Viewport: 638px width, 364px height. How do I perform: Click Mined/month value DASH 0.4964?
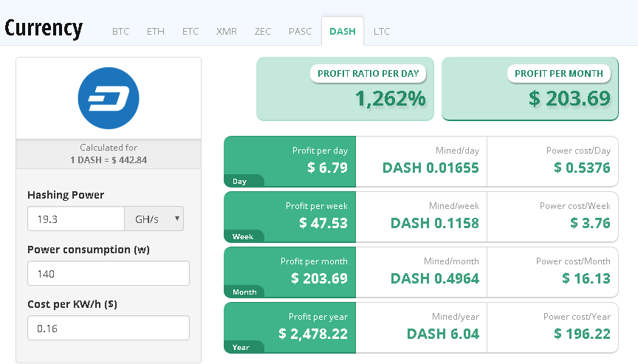click(x=434, y=278)
